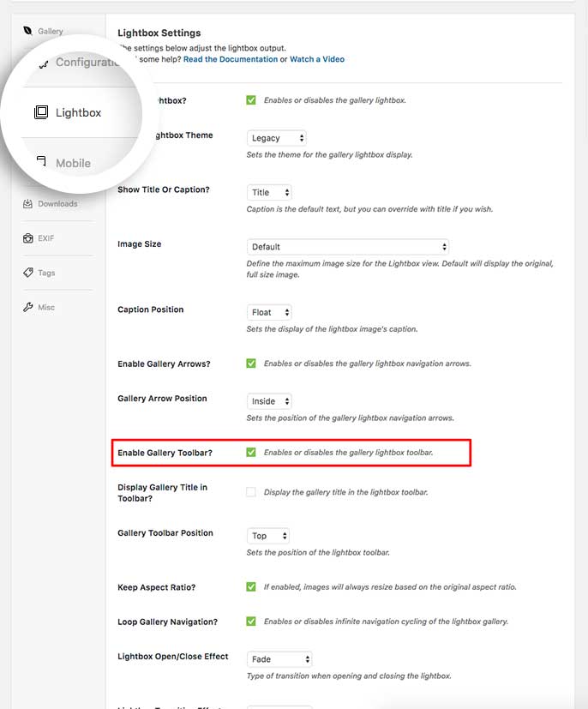Viewport: 588px width, 709px height.
Task: Toggle Keep Aspect Ratio checkbox
Action: pyautogui.click(x=251, y=587)
